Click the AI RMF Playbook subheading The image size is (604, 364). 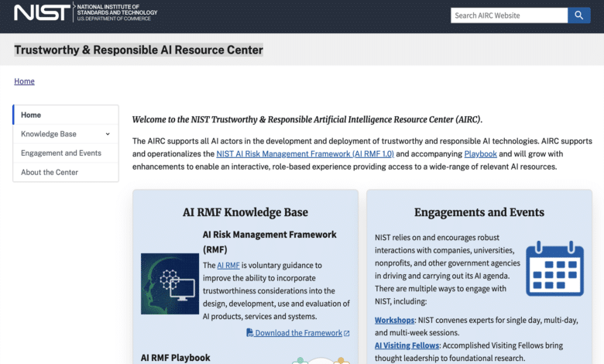pyautogui.click(x=176, y=358)
